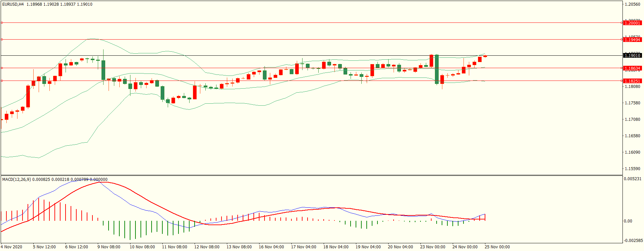
Task: Click the 1.17080 price axis label
Action: [x=632, y=119]
